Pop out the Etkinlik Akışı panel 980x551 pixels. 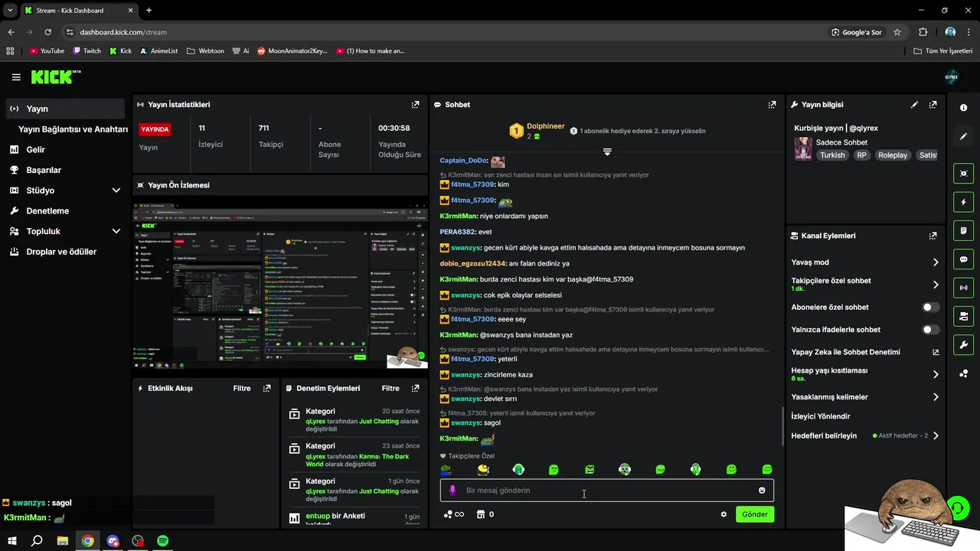pos(266,389)
